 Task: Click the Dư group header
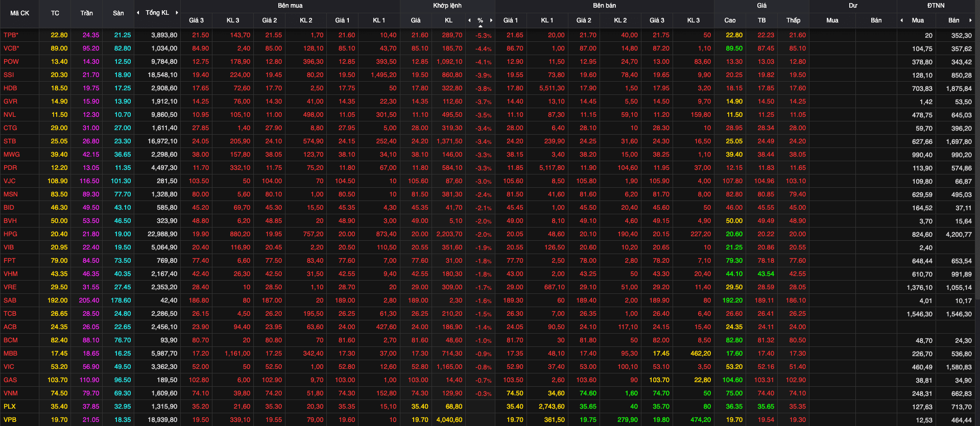[853, 6]
